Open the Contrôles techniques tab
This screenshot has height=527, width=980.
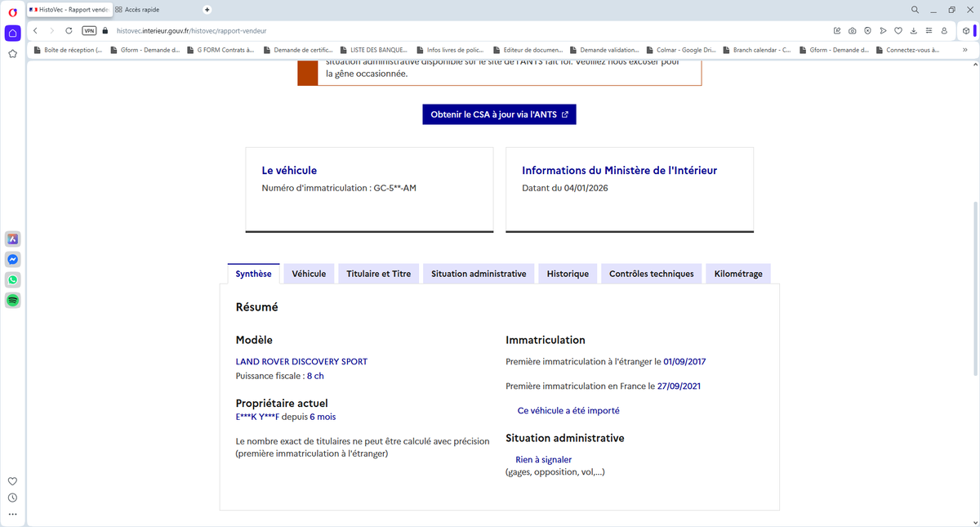coord(651,274)
